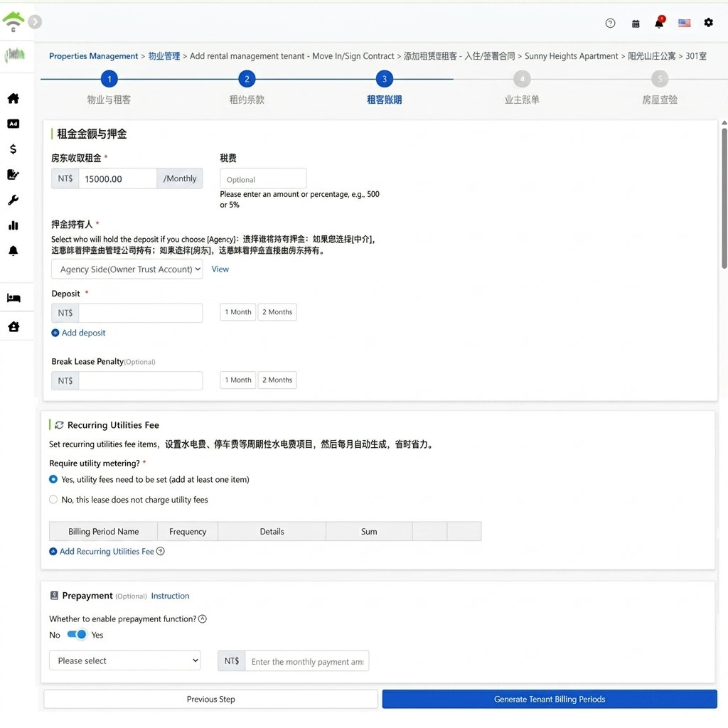Click the Frequency column header
This screenshot has width=728, height=728.
pos(188,531)
